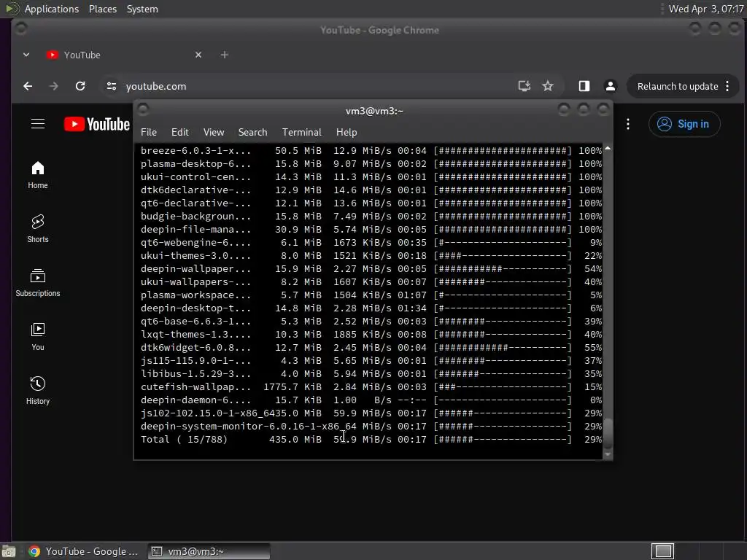Click the YouTube logo
Viewport: 747px width, 560px height.
(97, 124)
